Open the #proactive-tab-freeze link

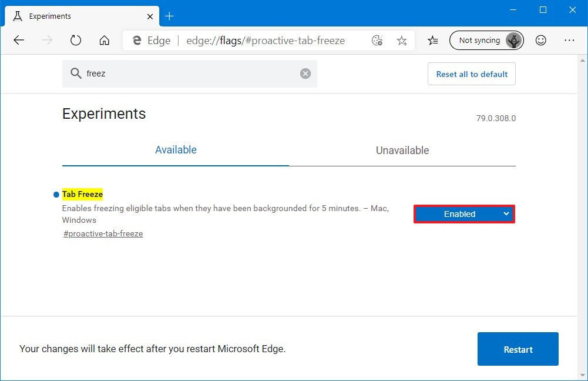(103, 233)
